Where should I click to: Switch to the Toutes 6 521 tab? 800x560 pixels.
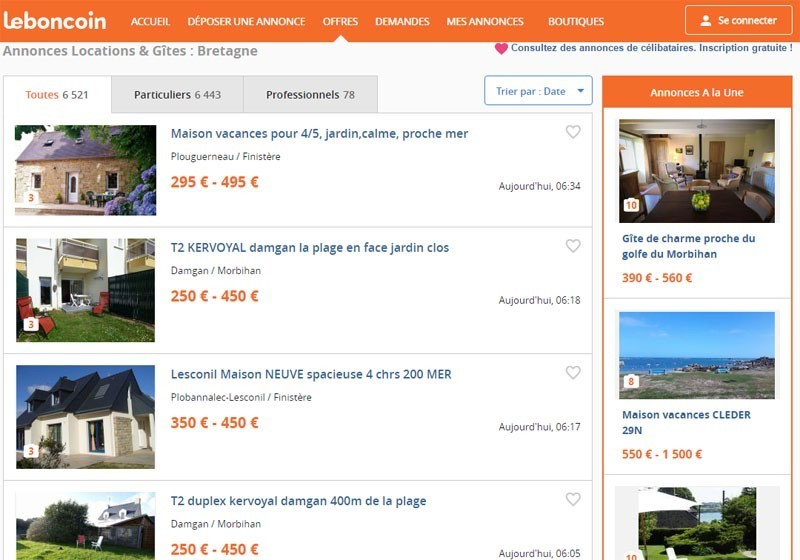(57, 94)
